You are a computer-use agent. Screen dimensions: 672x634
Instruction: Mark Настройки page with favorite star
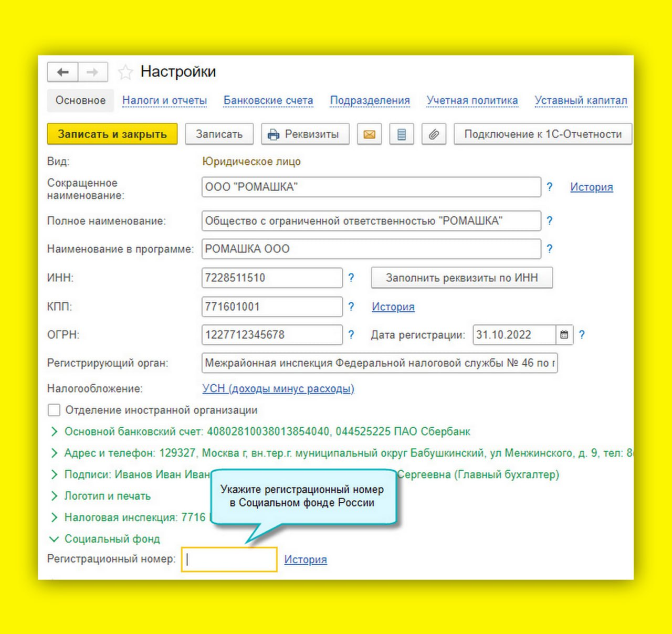125,72
